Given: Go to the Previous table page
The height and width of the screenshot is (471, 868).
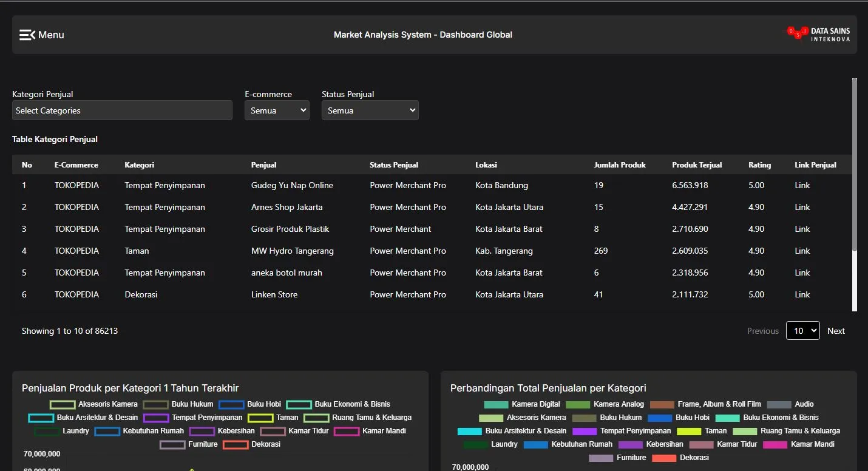Looking at the screenshot, I should pyautogui.click(x=763, y=331).
